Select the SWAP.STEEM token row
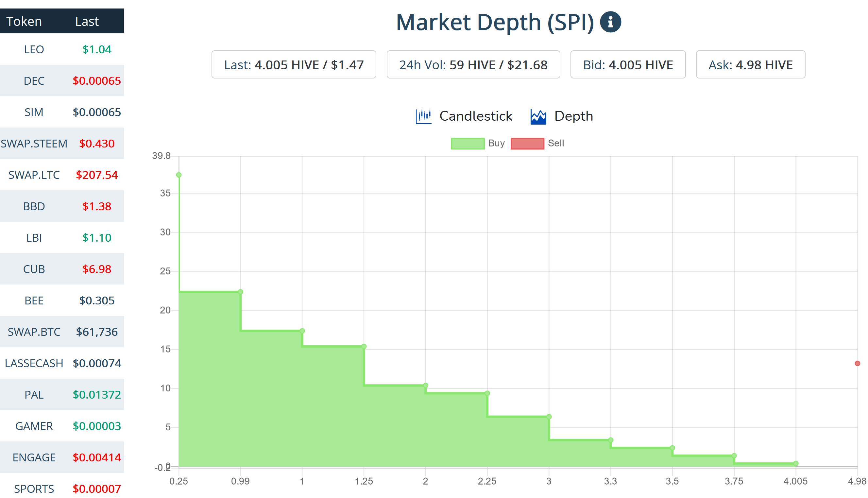This screenshot has width=868, height=498. click(x=62, y=143)
